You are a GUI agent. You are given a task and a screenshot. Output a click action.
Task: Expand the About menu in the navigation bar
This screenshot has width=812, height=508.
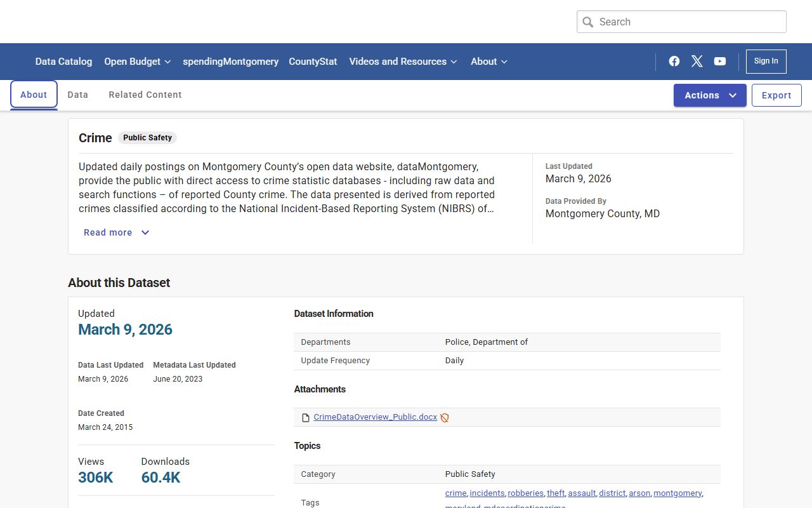(x=489, y=62)
